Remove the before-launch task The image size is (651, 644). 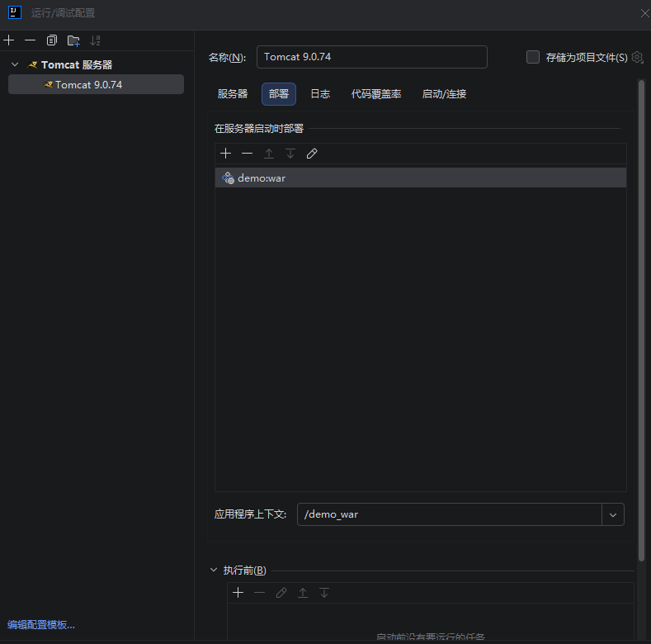(259, 593)
